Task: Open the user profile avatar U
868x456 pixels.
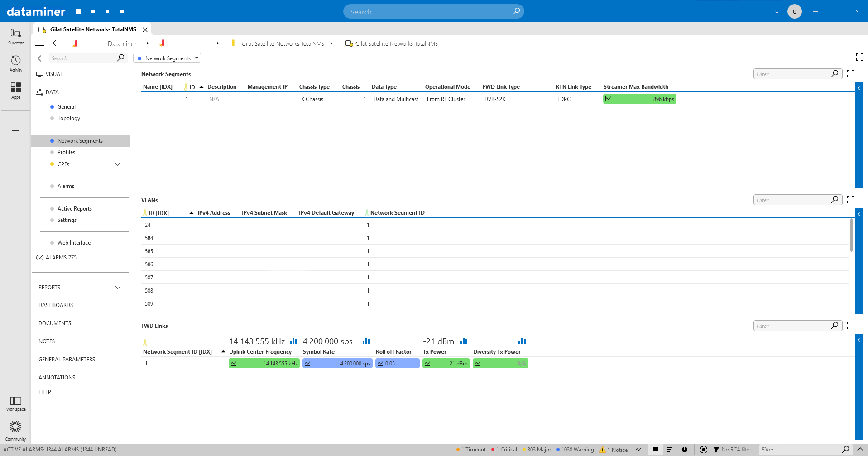Action: pos(794,11)
